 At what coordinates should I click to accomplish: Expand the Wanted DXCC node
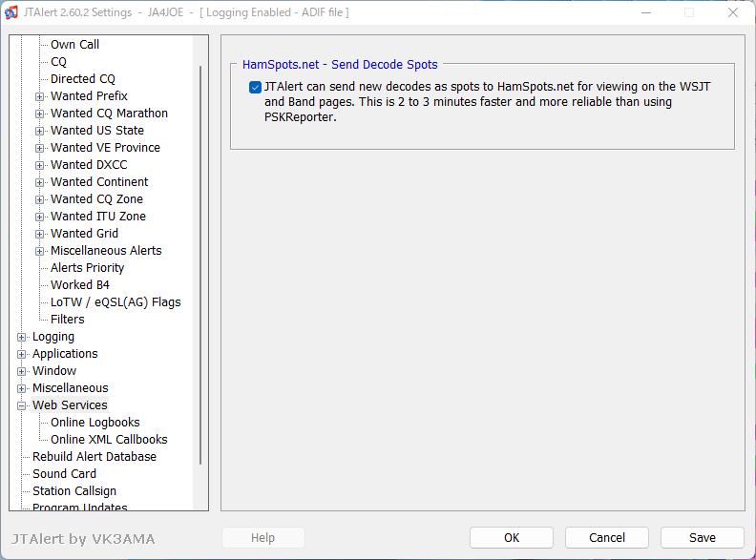40,165
